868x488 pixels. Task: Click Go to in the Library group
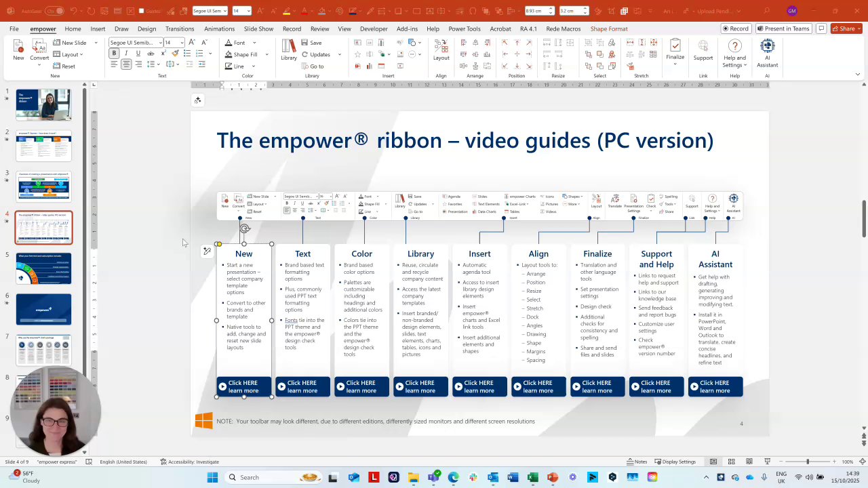pos(313,66)
